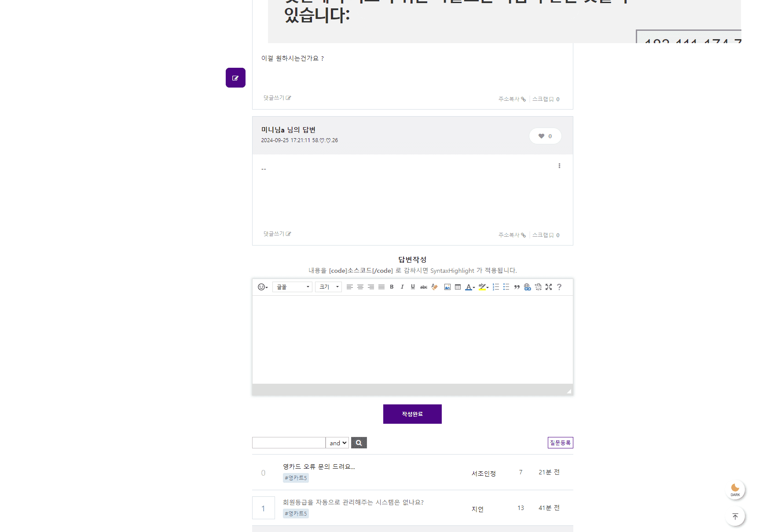
Task: Toggle bold text formatting
Action: tap(392, 287)
